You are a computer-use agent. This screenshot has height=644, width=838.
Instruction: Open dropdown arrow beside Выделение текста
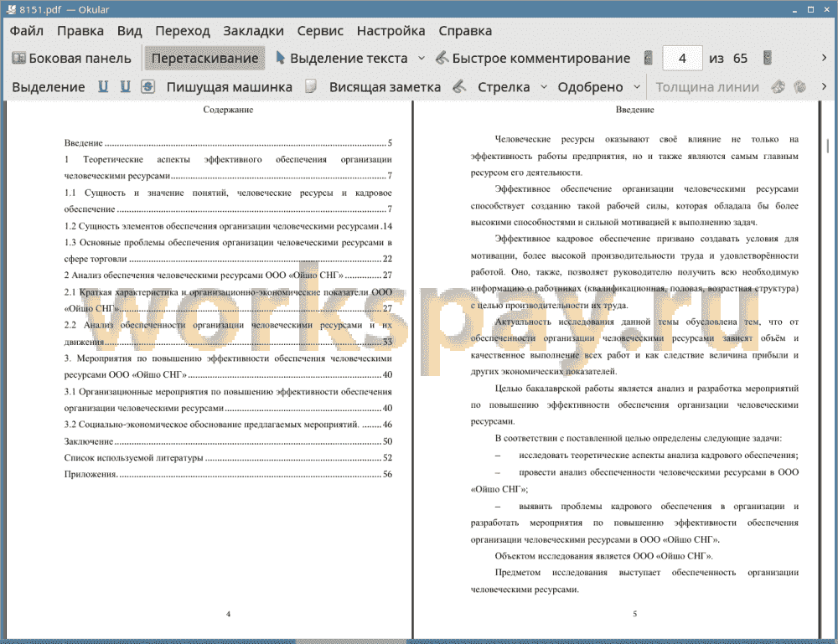click(x=422, y=59)
